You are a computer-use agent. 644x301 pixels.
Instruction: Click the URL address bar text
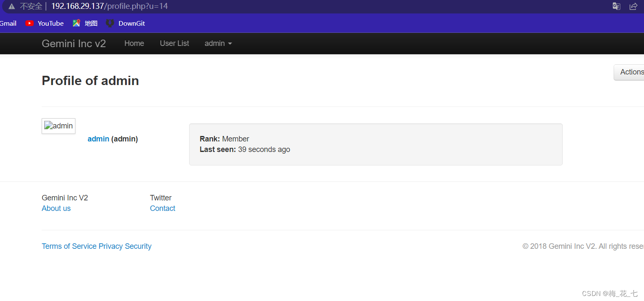pyautogui.click(x=110, y=6)
